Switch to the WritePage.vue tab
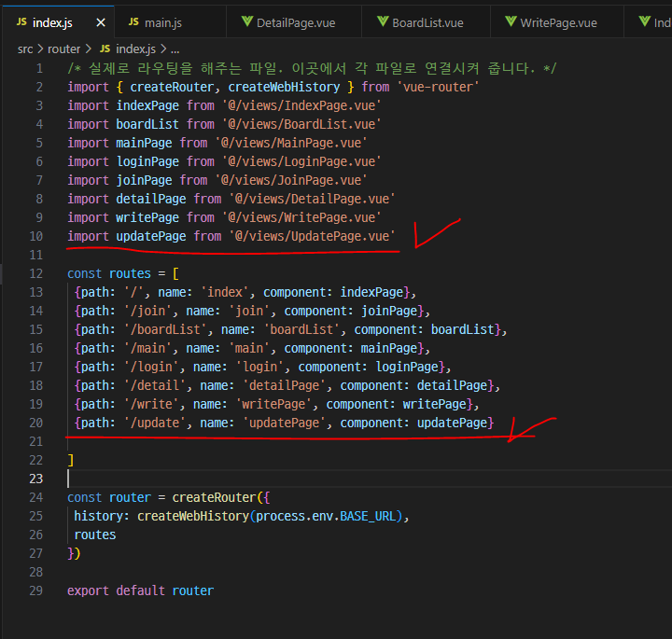672x639 pixels. click(556, 22)
